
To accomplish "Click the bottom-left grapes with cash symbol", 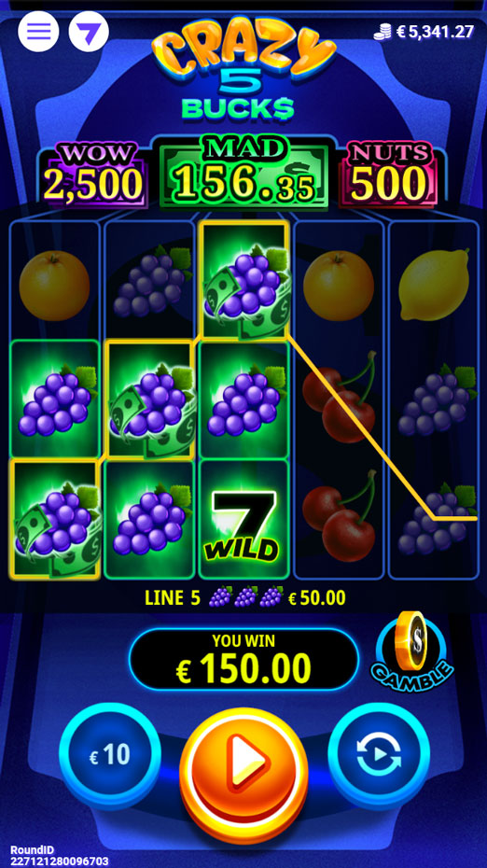I will [55, 519].
